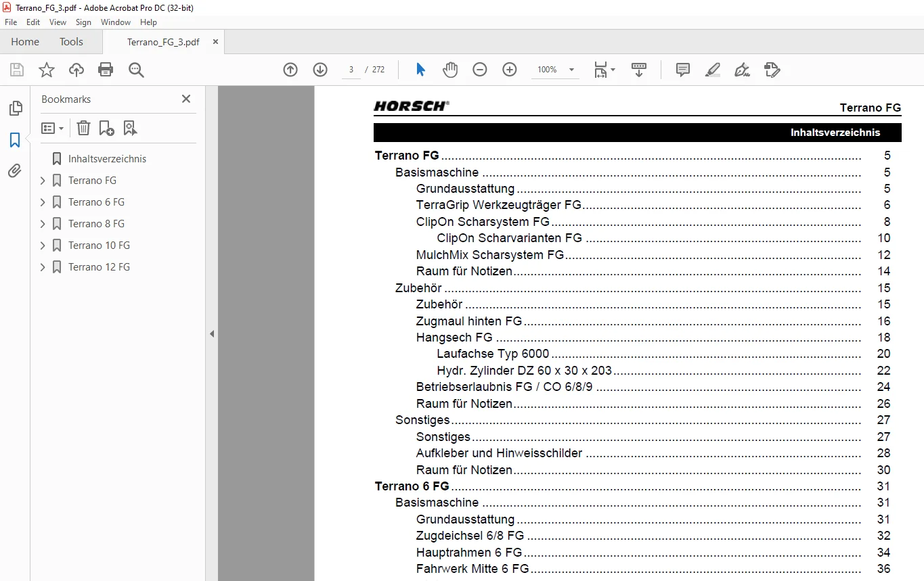Open the page thumbnails panel icon
The width and height of the screenshot is (924, 581).
click(x=15, y=108)
